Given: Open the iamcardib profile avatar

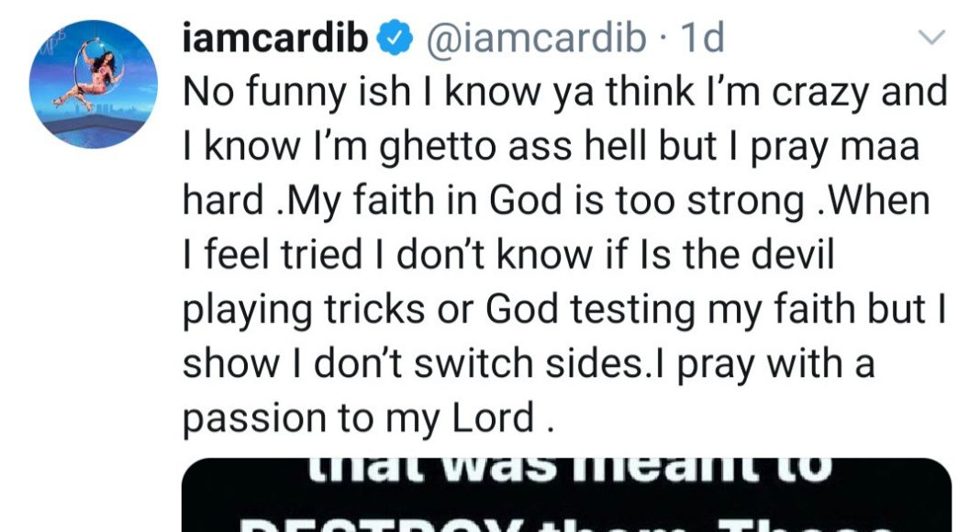Looking at the screenshot, I should tap(94, 84).
